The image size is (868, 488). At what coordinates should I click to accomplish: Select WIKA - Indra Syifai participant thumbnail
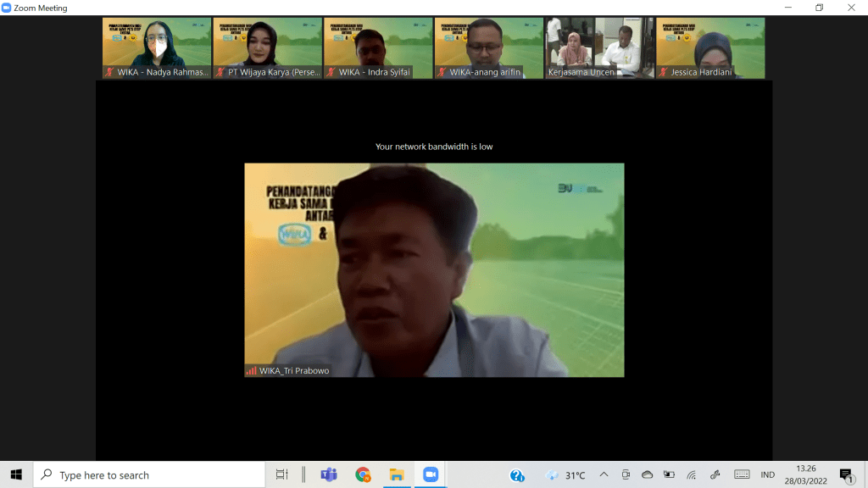378,48
